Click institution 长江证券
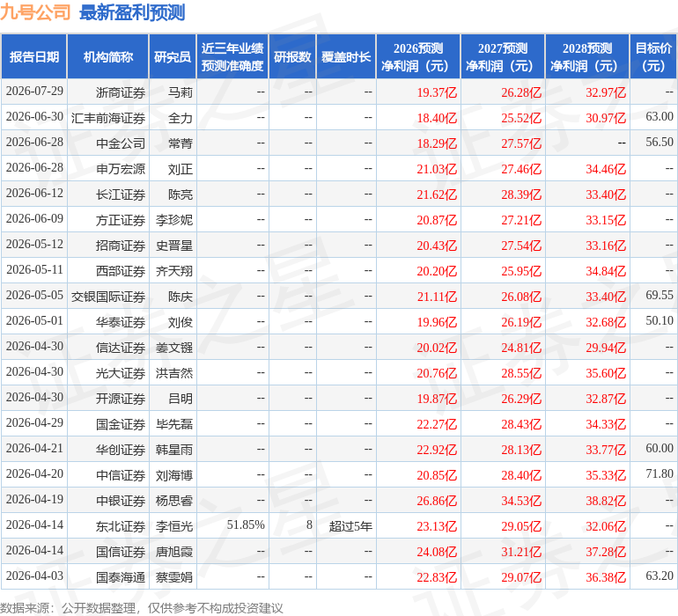Image resolution: width=678 pixels, height=616 pixels. point(121,194)
